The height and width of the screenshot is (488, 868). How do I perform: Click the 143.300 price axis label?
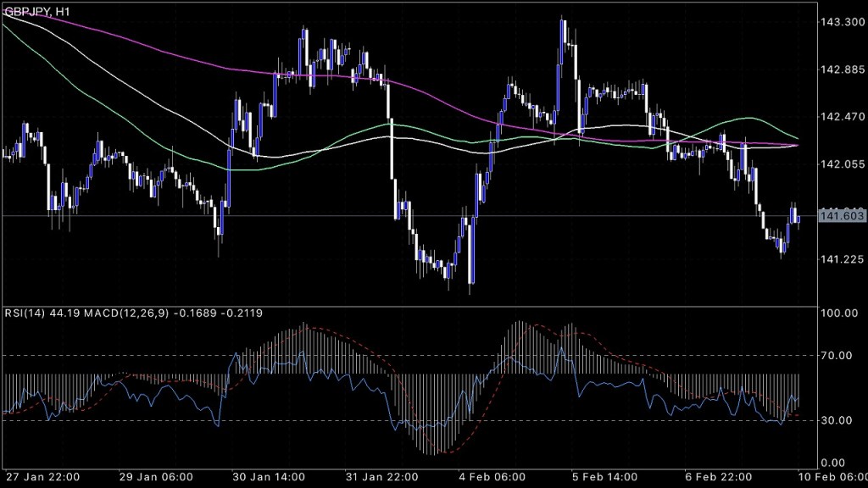point(842,22)
